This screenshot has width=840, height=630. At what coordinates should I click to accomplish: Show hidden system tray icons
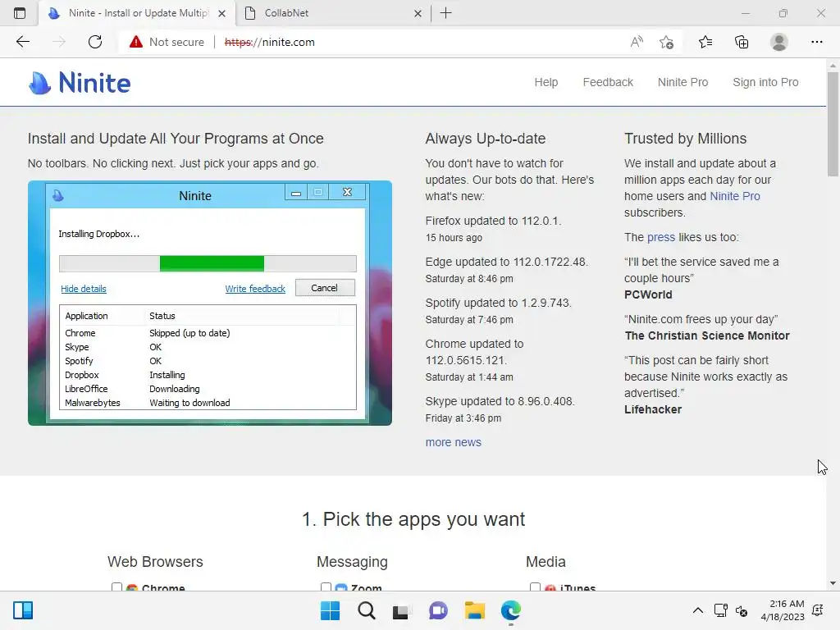point(697,610)
